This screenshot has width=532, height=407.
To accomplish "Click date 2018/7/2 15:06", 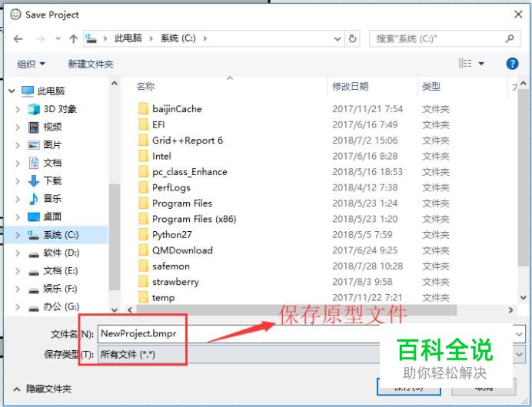I will (x=365, y=141).
